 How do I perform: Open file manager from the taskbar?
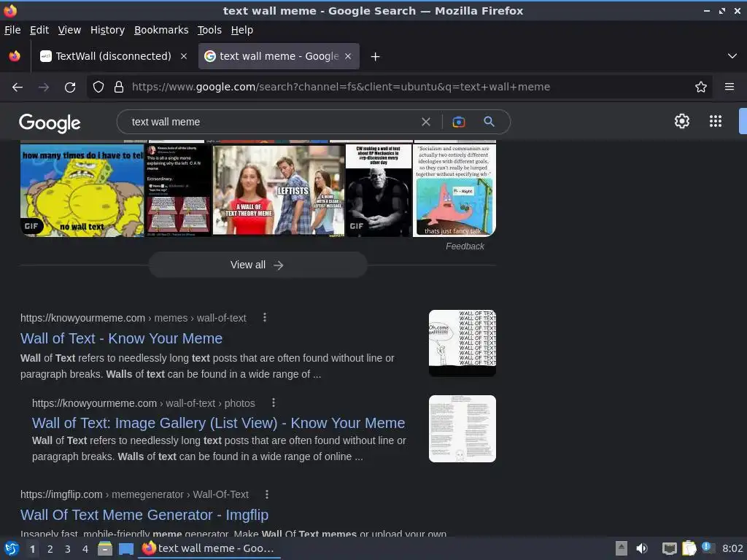[105, 548]
